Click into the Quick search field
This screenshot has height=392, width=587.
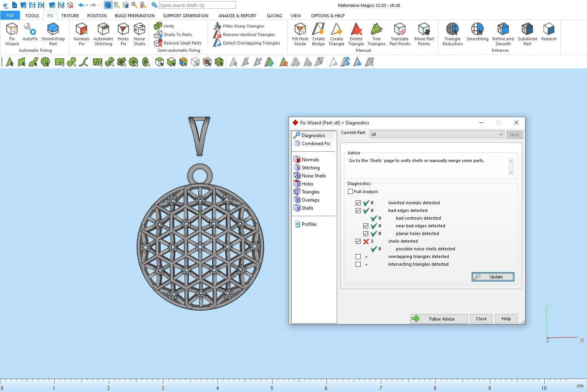[197, 5]
